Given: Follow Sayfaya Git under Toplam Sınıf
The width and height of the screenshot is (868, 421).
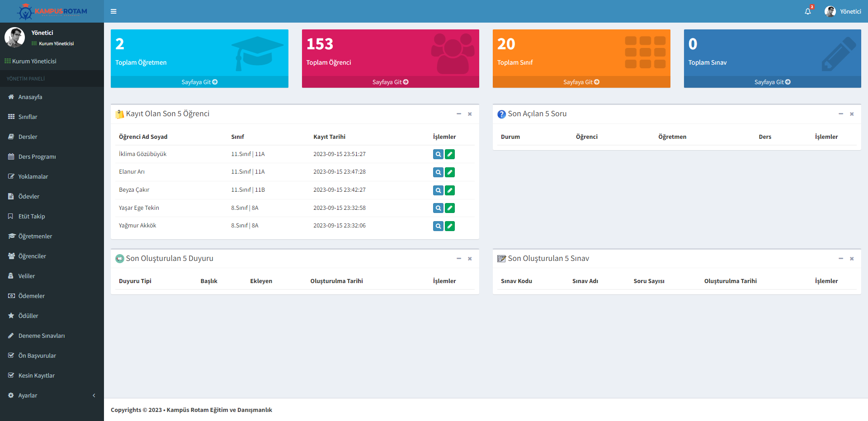Looking at the screenshot, I should pyautogui.click(x=581, y=82).
